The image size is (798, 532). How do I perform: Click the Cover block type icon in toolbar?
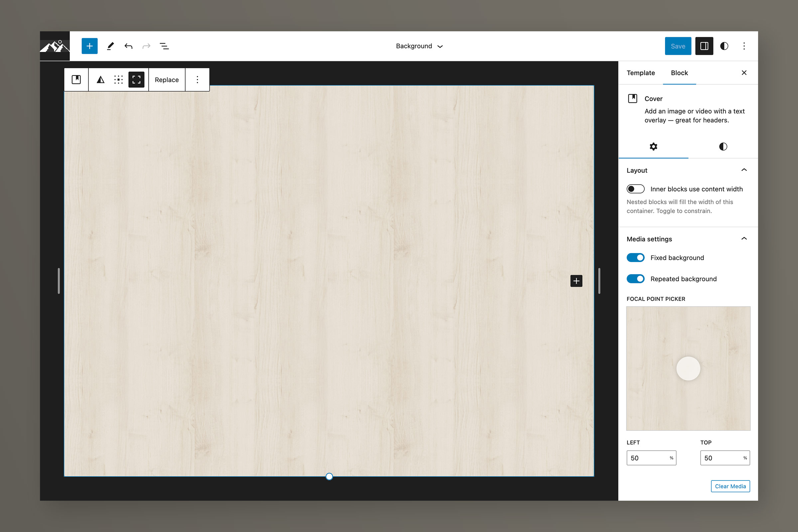pos(76,80)
